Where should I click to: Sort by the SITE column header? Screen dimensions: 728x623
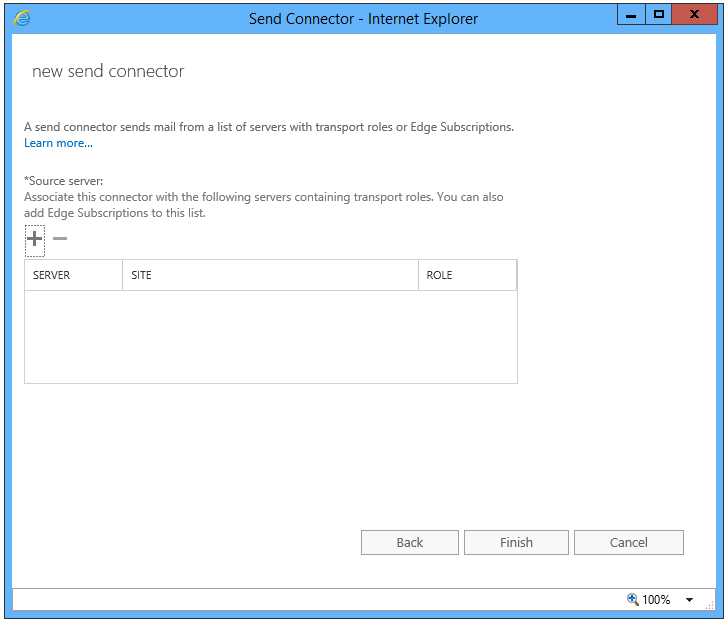tap(270, 275)
